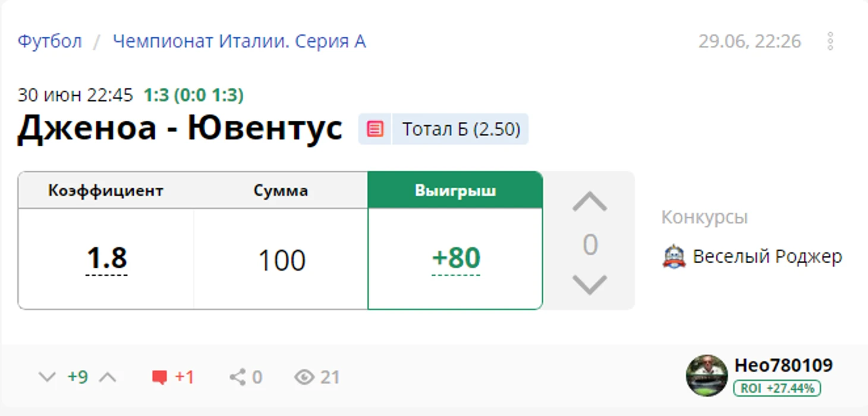The image size is (868, 416).
Task: Open the Heo780109 user avatar
Action: point(706,376)
